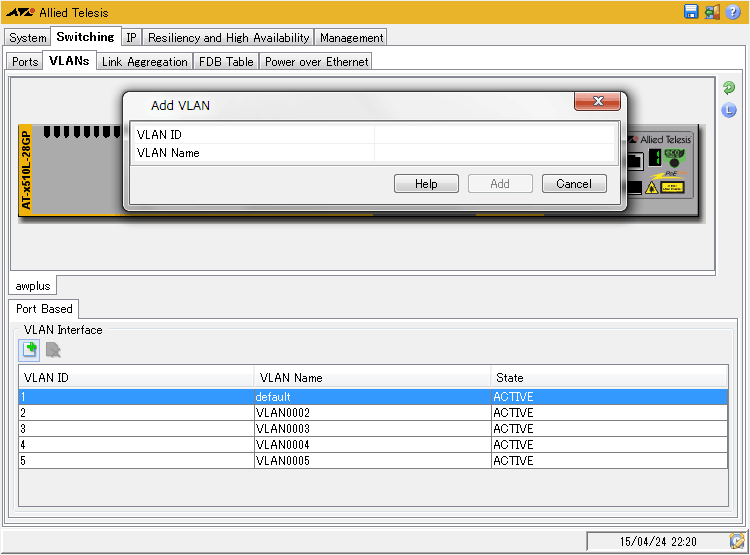Open the Power over Ethernet sub-tab
Screen dimensions: 750x555
pyautogui.click(x=316, y=62)
